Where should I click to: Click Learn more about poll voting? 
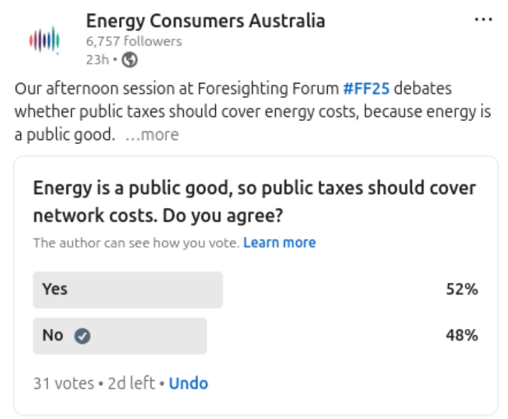(x=279, y=243)
